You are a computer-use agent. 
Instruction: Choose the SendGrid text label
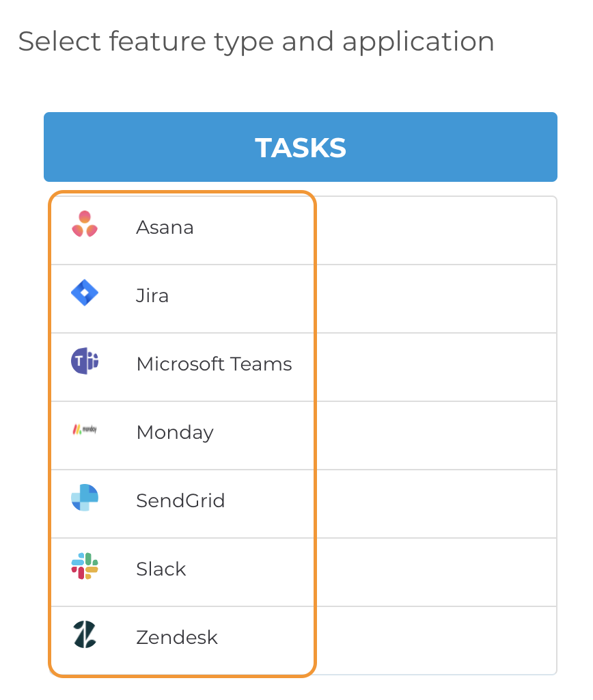(180, 500)
